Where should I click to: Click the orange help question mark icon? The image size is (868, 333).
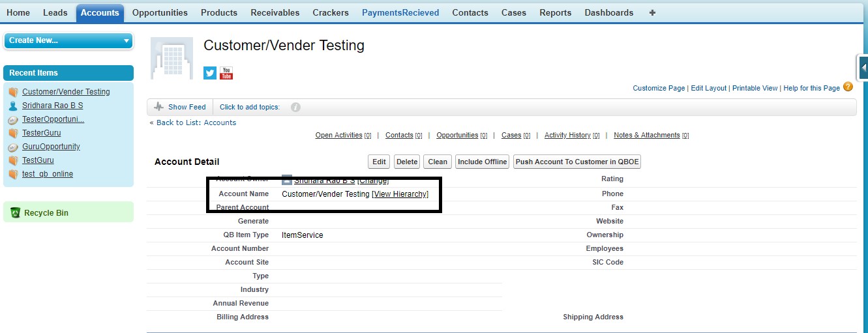click(x=848, y=87)
